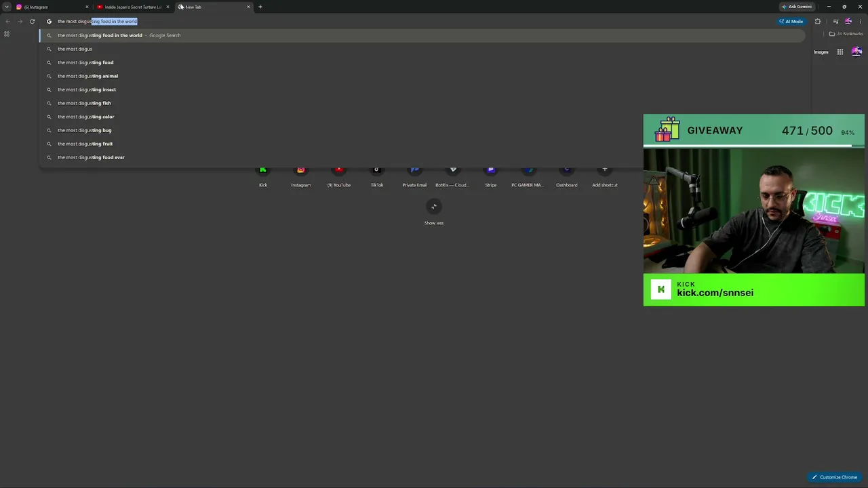This screenshot has width=868, height=488.
Task: Select suggestion 'the most disgusting food ever'
Action: click(x=422, y=157)
